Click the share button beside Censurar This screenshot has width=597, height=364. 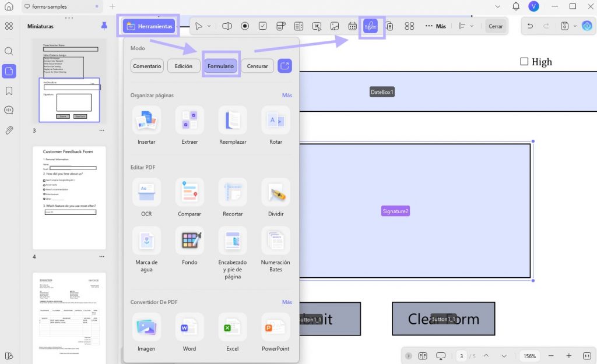[x=285, y=66]
